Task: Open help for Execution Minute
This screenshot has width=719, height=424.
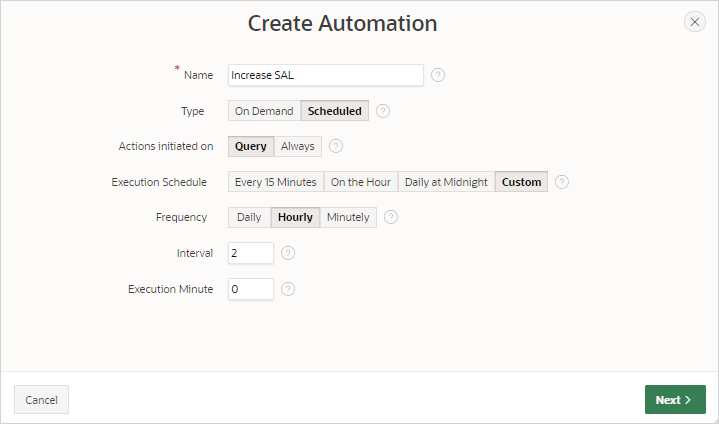Action: tap(288, 289)
